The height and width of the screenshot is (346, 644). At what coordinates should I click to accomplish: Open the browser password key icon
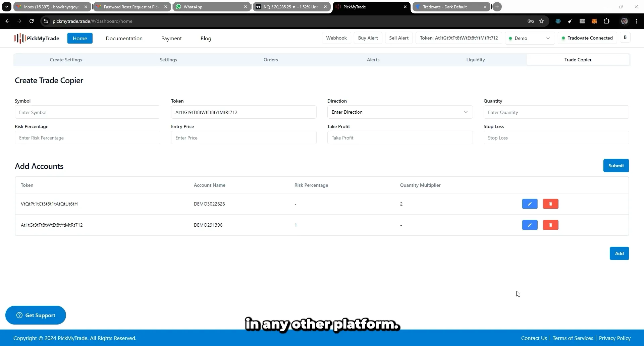(531, 21)
